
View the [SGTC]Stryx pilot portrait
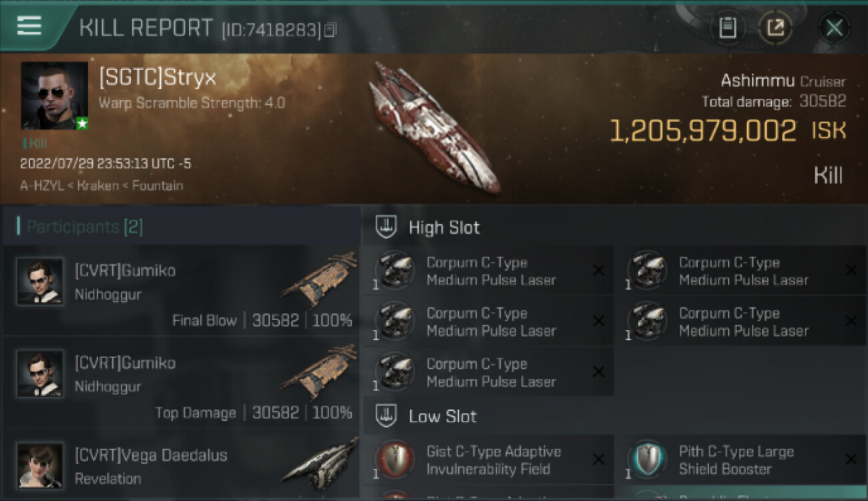pos(54,96)
